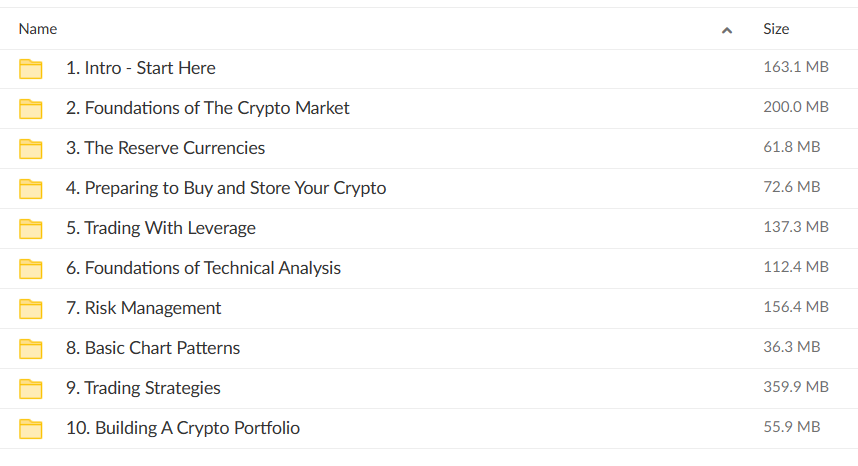Screen dimensions: 858x466
Task: Open "9. Trading Strategies" folder name
Action: 143,388
